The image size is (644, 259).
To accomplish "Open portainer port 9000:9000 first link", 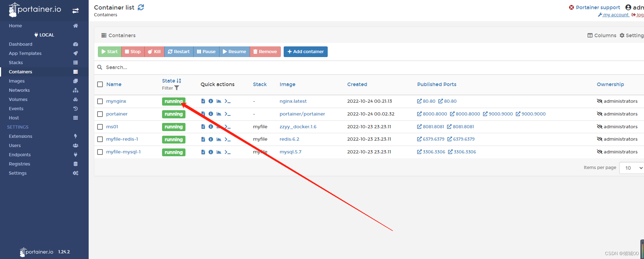I will (498, 114).
